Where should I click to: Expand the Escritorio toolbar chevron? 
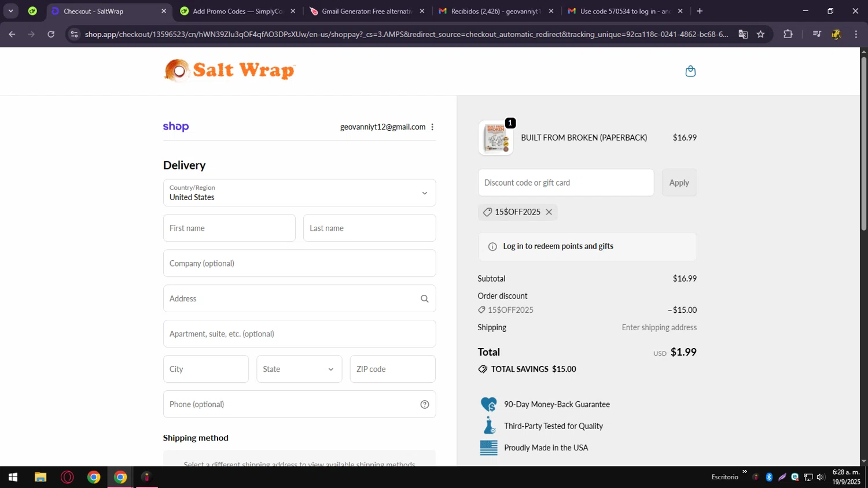(x=745, y=472)
